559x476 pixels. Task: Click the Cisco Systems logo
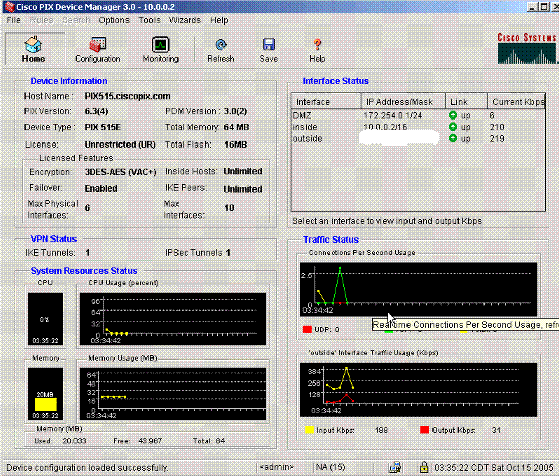(527, 48)
